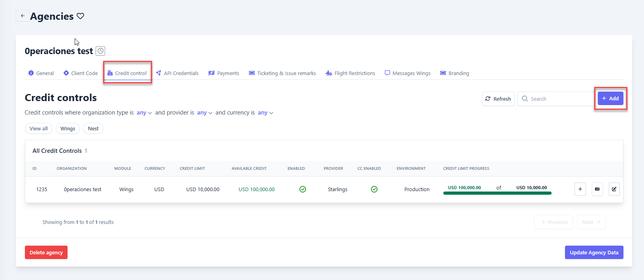Toggle the CC Enabled checkmark for Starlings
Image resolution: width=644 pixels, height=280 pixels.
click(x=374, y=189)
